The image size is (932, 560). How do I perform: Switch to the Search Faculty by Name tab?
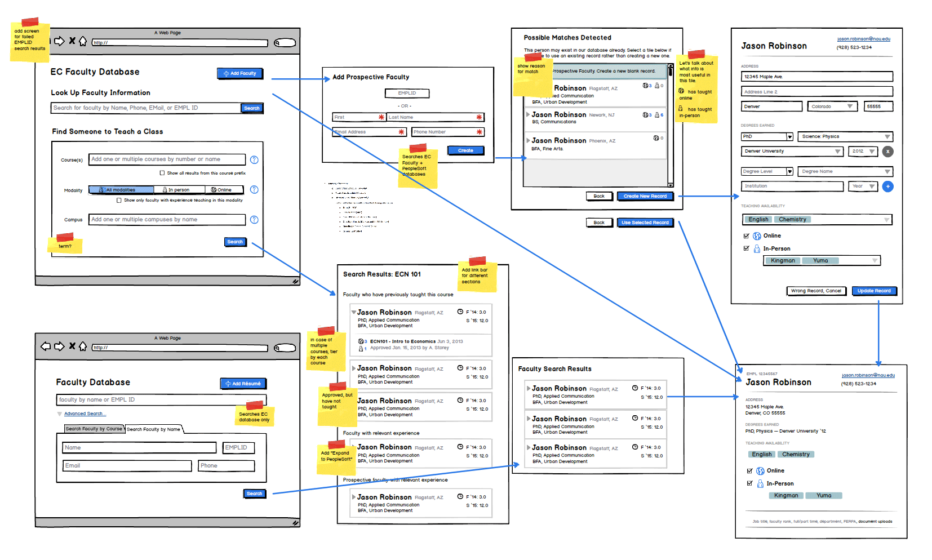(x=154, y=429)
